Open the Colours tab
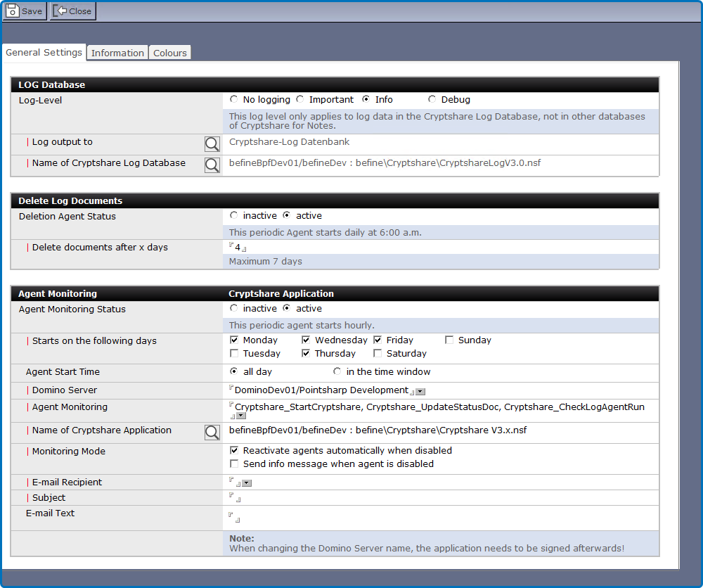 [x=170, y=53]
